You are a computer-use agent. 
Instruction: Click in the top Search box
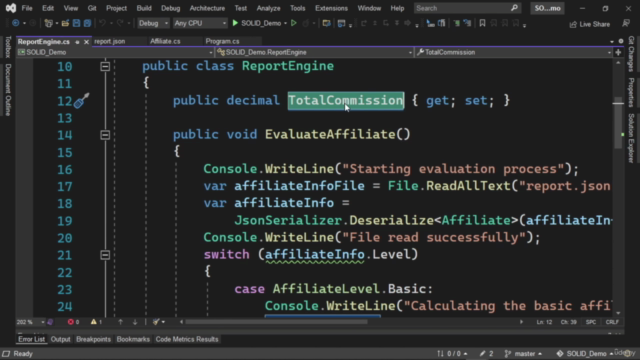pyautogui.click(x=467, y=8)
